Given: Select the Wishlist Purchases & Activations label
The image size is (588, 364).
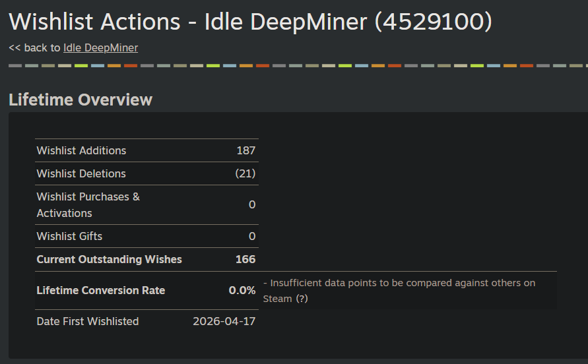Looking at the screenshot, I should coord(88,204).
